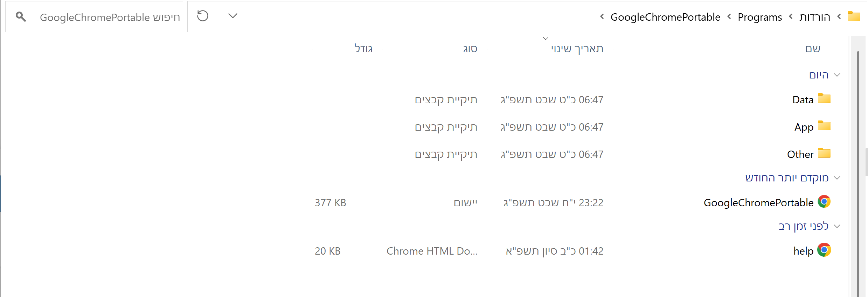The image size is (868, 297).
Task: Click the Data folder icon
Action: 824,99
